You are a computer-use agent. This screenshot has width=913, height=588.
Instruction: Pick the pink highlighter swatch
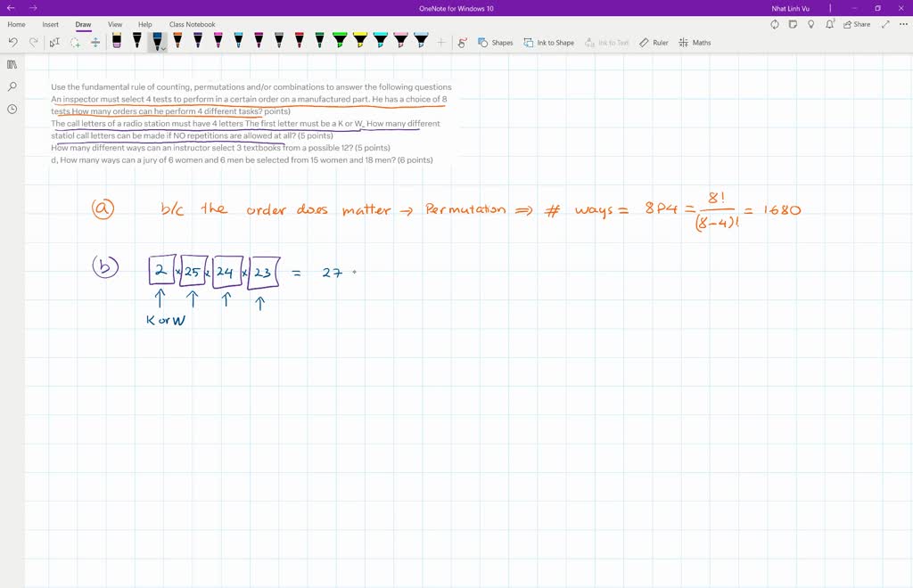[x=399, y=41]
